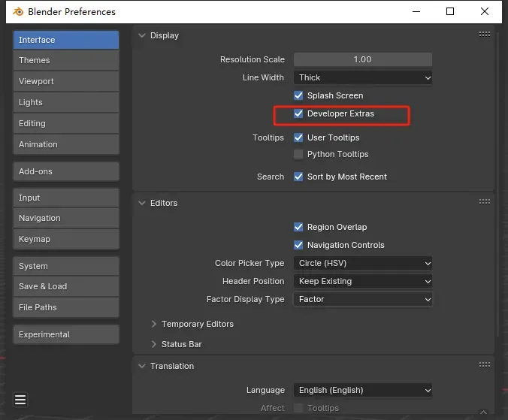This screenshot has width=508, height=420.
Task: Expand the Status Bar subpanel
Action: [154, 344]
